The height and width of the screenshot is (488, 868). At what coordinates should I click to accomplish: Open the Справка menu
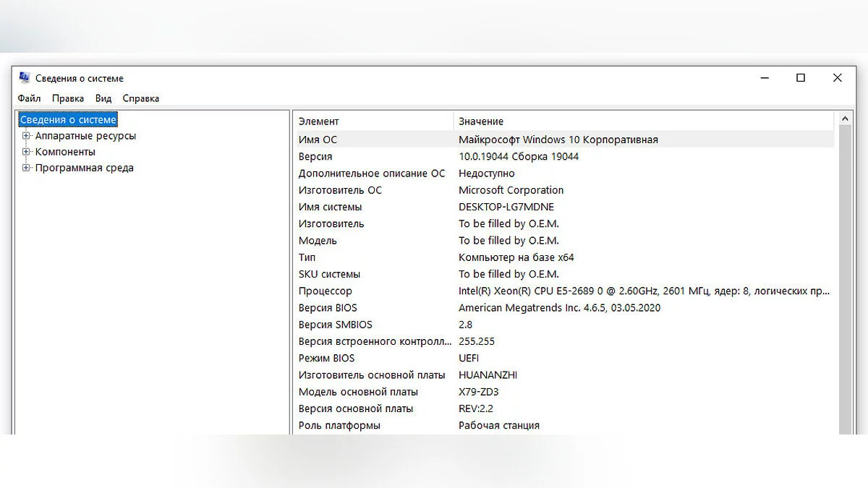pos(141,98)
